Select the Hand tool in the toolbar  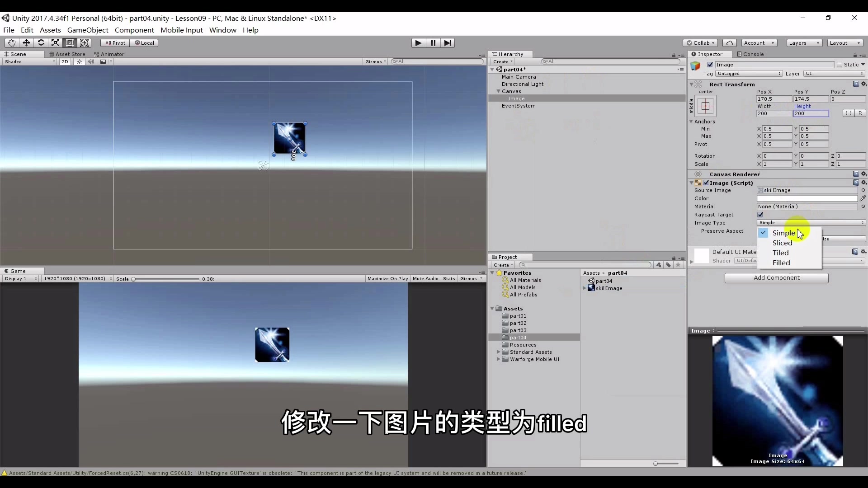pyautogui.click(x=11, y=42)
